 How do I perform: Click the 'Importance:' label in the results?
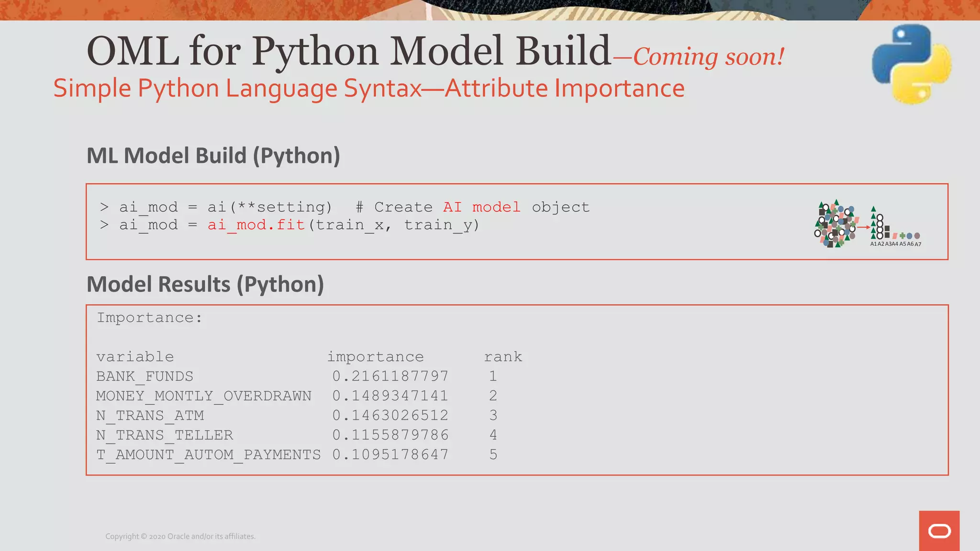tap(149, 318)
